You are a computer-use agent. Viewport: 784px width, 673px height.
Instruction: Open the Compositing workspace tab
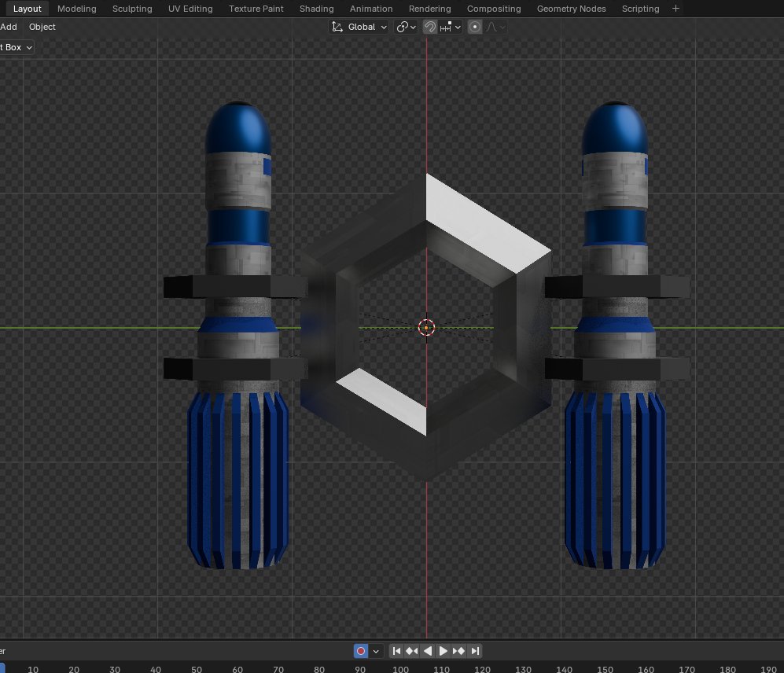pyautogui.click(x=494, y=9)
